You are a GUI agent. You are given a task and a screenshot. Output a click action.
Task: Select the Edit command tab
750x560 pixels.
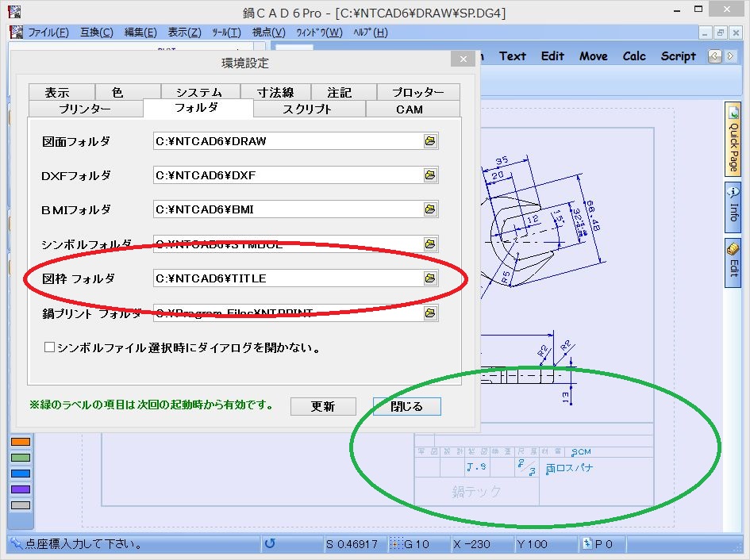(552, 56)
